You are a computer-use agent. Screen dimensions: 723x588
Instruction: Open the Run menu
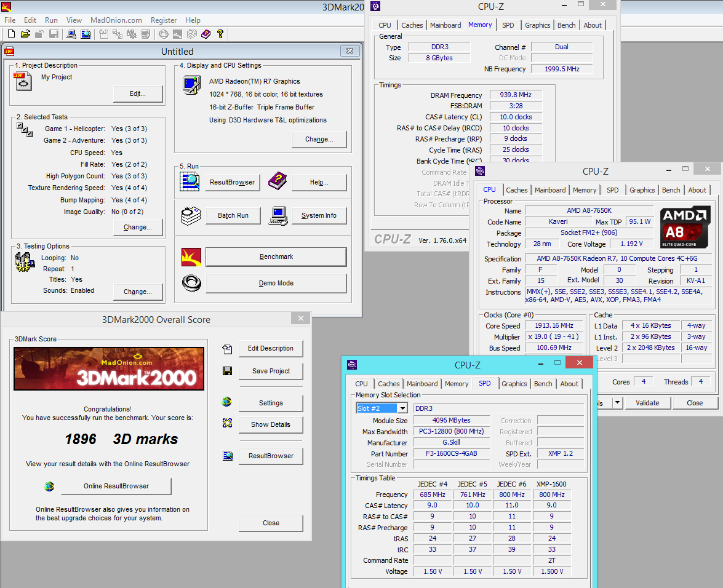51,20
